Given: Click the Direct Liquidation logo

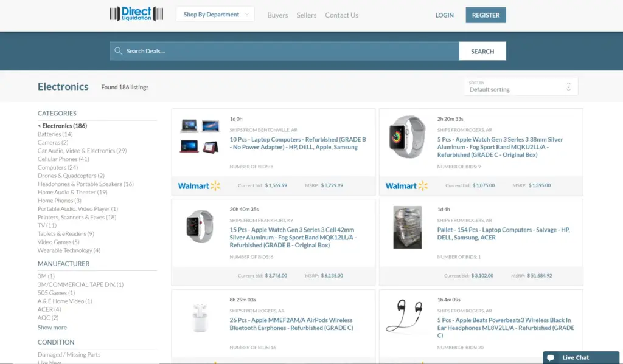Looking at the screenshot, I should click(x=136, y=14).
